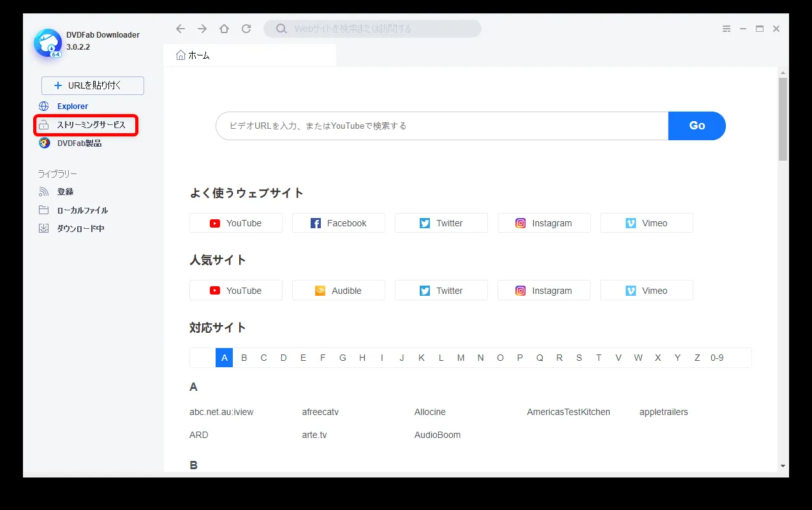Image resolution: width=812 pixels, height=510 pixels.
Task: Open ローカルファイル library
Action: click(x=82, y=210)
